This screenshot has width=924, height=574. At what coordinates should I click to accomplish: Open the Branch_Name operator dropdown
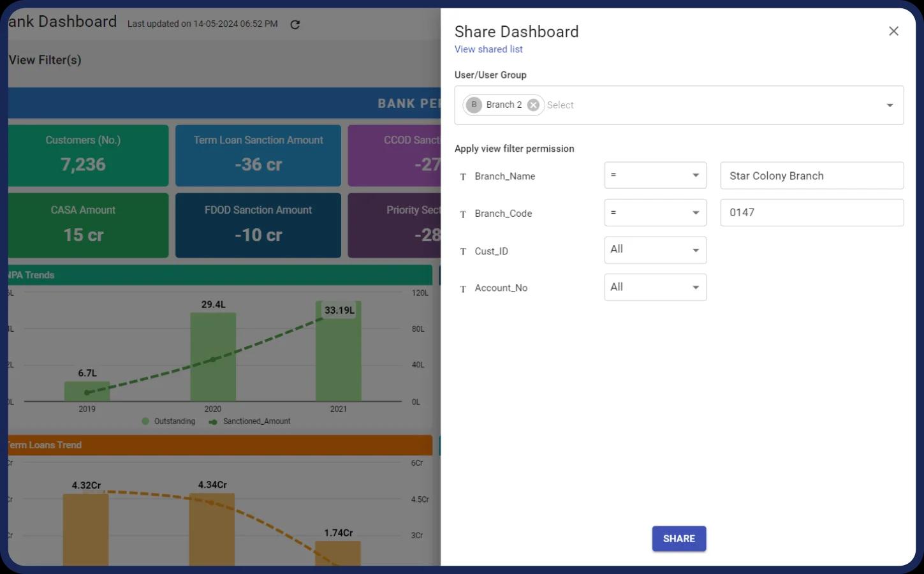point(655,175)
